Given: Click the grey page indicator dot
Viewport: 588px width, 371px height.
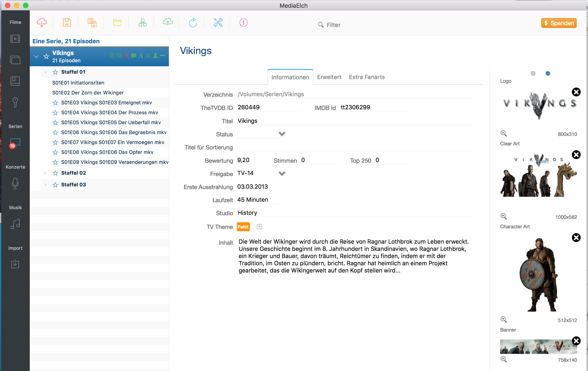Looking at the screenshot, I should pyautogui.click(x=533, y=73).
